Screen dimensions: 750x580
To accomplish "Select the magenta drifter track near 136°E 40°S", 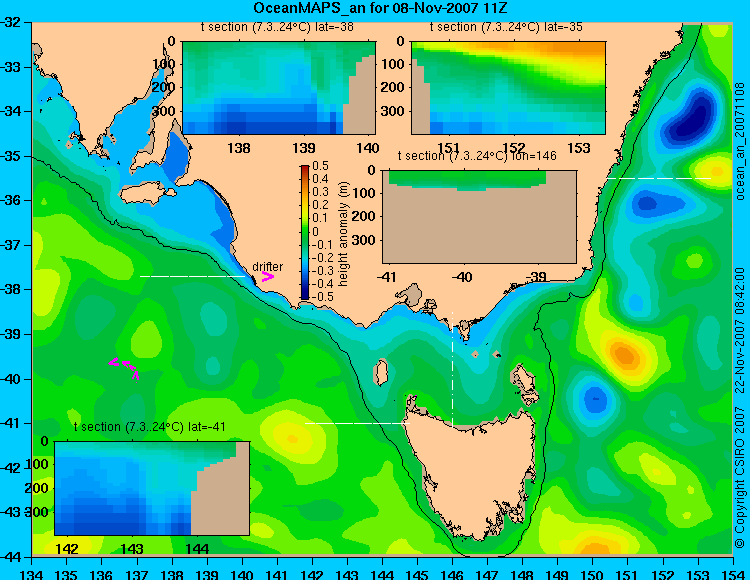I will (x=124, y=368).
